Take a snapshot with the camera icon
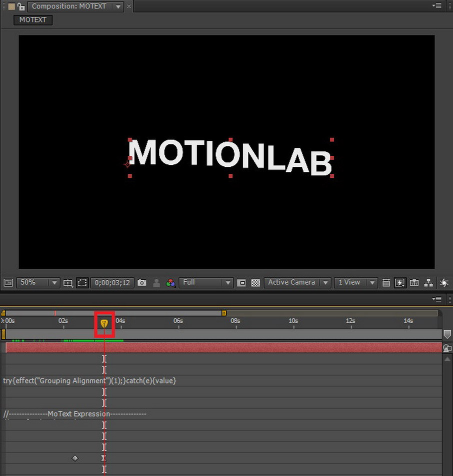This screenshot has height=476, width=453. [x=142, y=283]
